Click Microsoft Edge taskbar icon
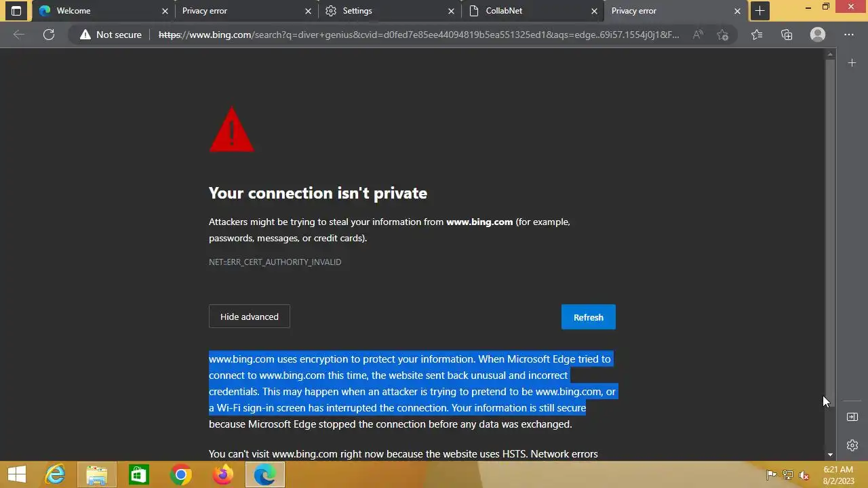This screenshot has width=868, height=488. pyautogui.click(x=264, y=475)
